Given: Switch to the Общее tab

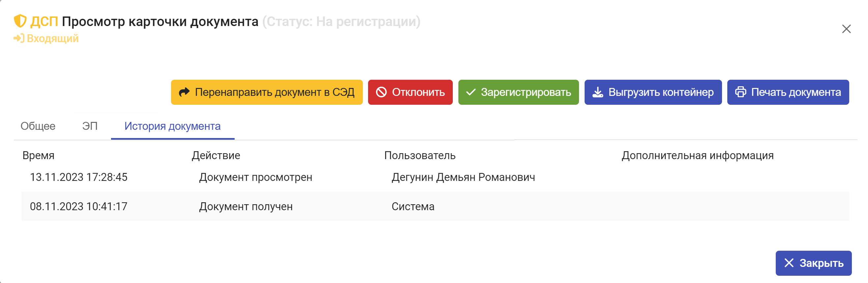Looking at the screenshot, I should click(38, 126).
